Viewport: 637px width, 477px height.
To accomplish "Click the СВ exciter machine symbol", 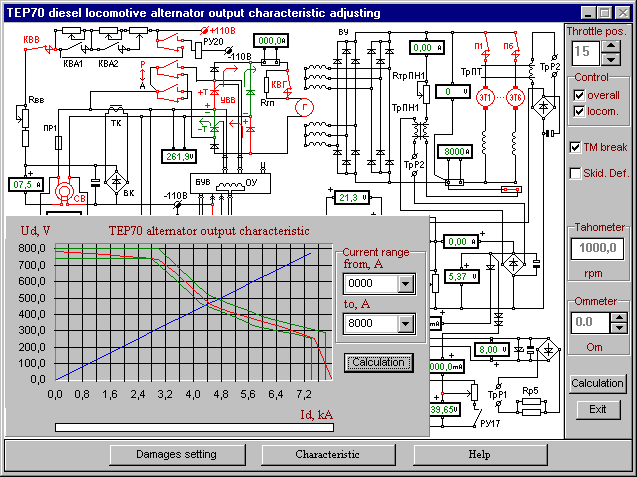I will coord(68,190).
